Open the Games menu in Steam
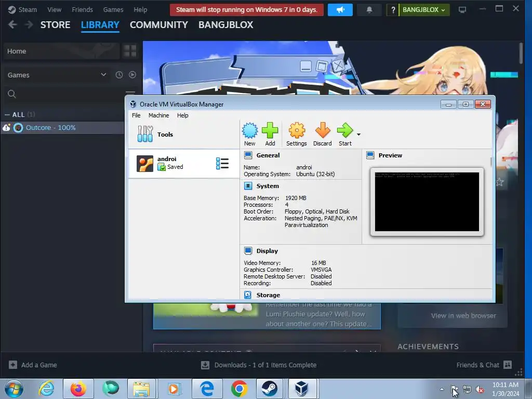 [x=113, y=9]
